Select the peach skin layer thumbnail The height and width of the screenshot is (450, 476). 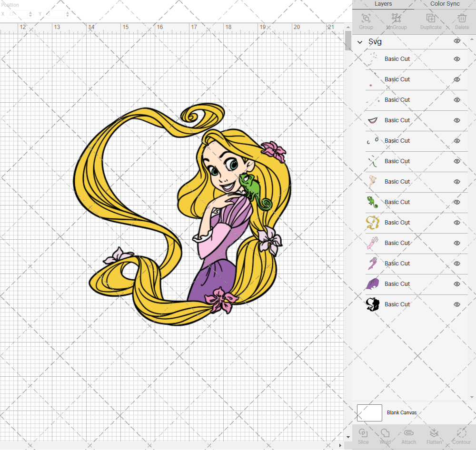373,182
